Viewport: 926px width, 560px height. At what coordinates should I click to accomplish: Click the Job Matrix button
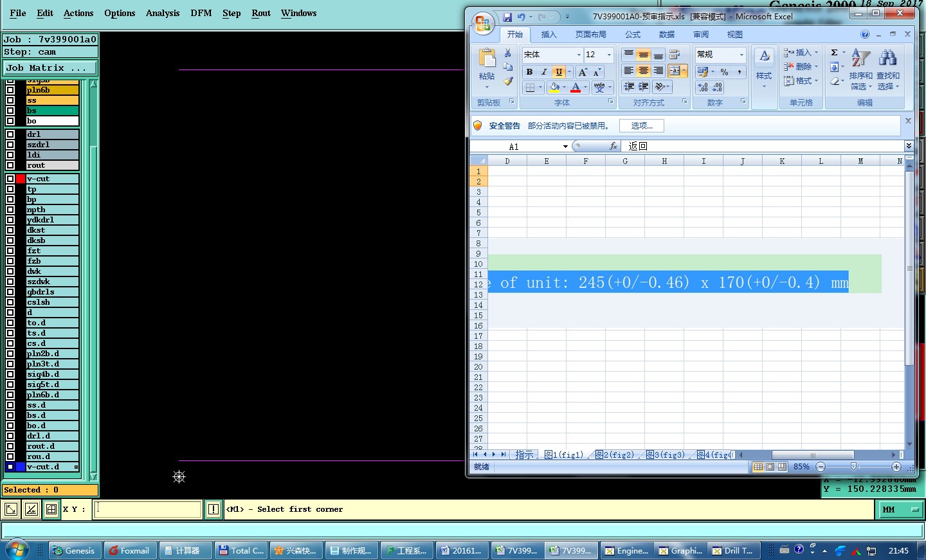click(50, 68)
